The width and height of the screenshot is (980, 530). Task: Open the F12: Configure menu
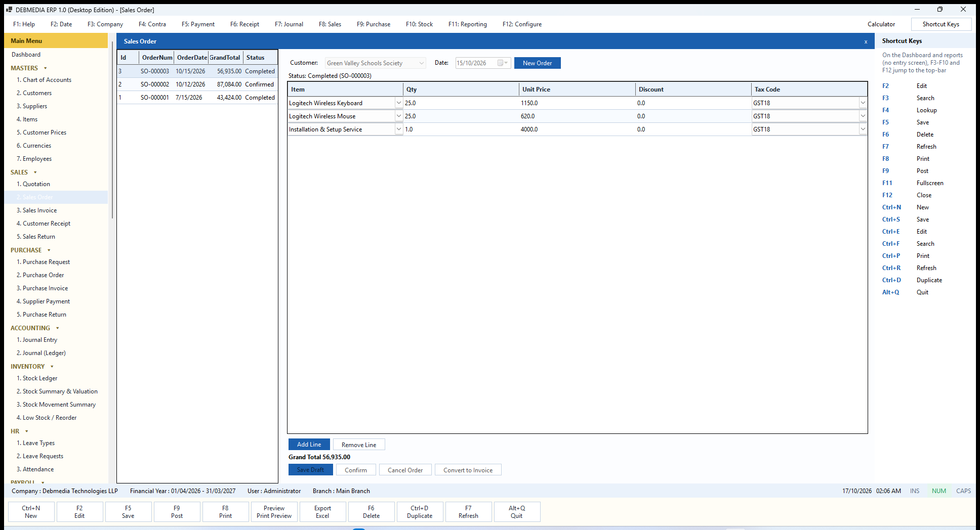[522, 24]
